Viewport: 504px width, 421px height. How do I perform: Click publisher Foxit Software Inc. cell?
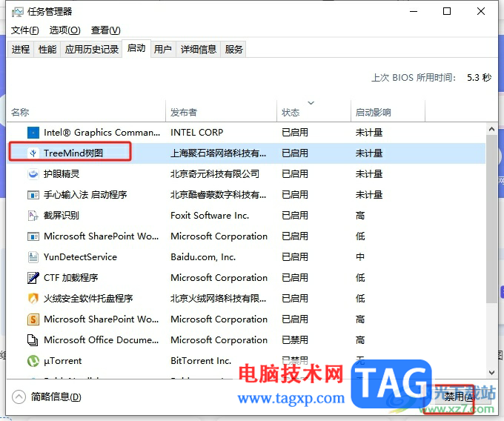[x=210, y=216]
